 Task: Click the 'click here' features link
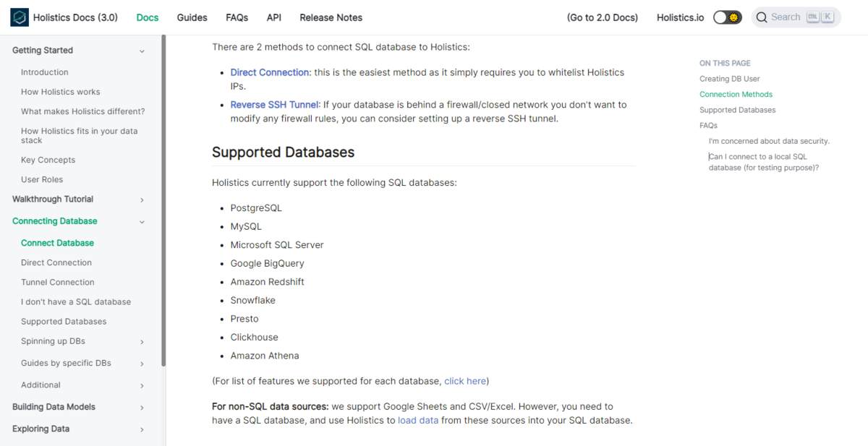tap(464, 381)
